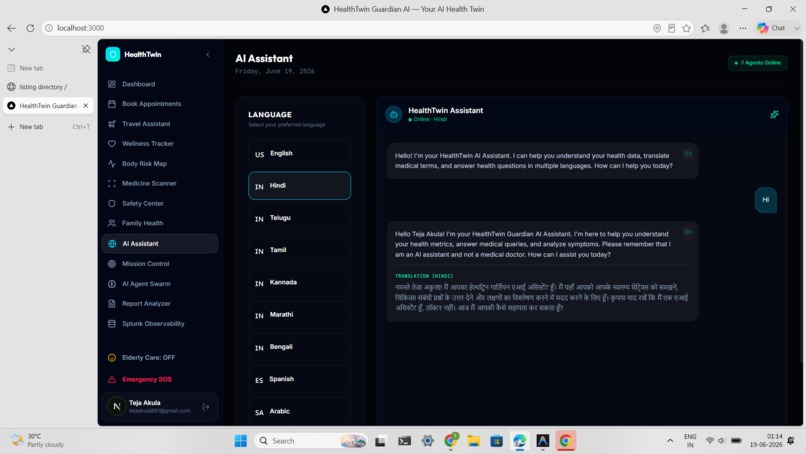
Task: Click the taskbar Search box
Action: [x=312, y=441]
